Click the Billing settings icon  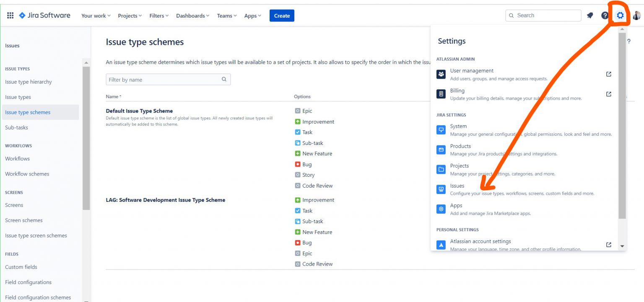pos(441,94)
